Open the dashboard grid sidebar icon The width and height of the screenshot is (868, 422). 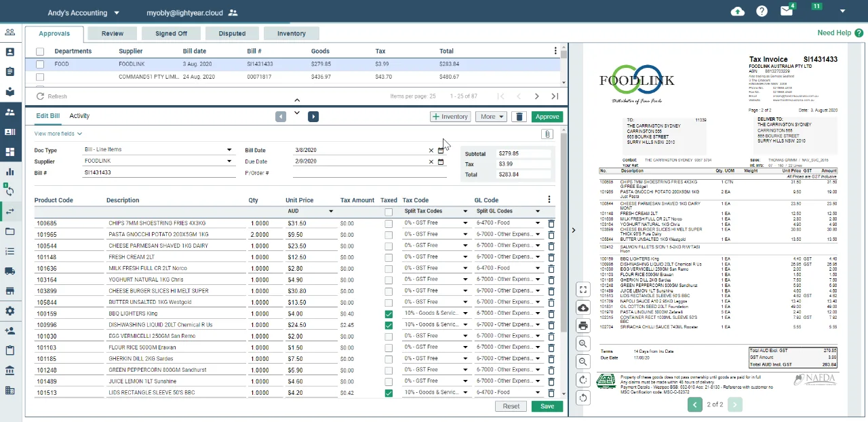click(x=10, y=152)
